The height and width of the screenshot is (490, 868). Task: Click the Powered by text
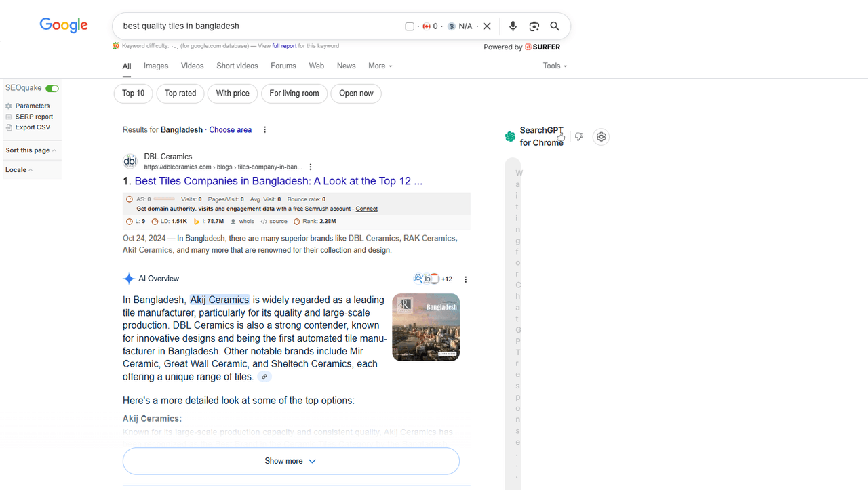pos(503,47)
